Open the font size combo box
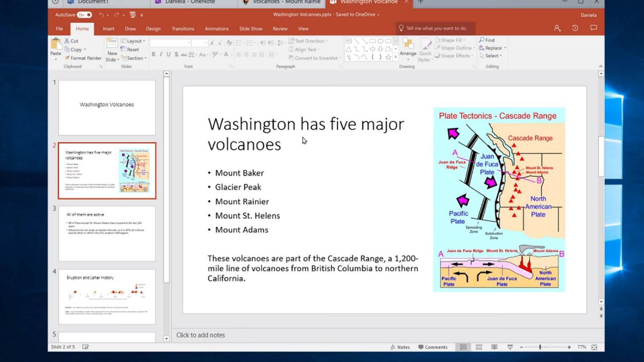 (200, 43)
